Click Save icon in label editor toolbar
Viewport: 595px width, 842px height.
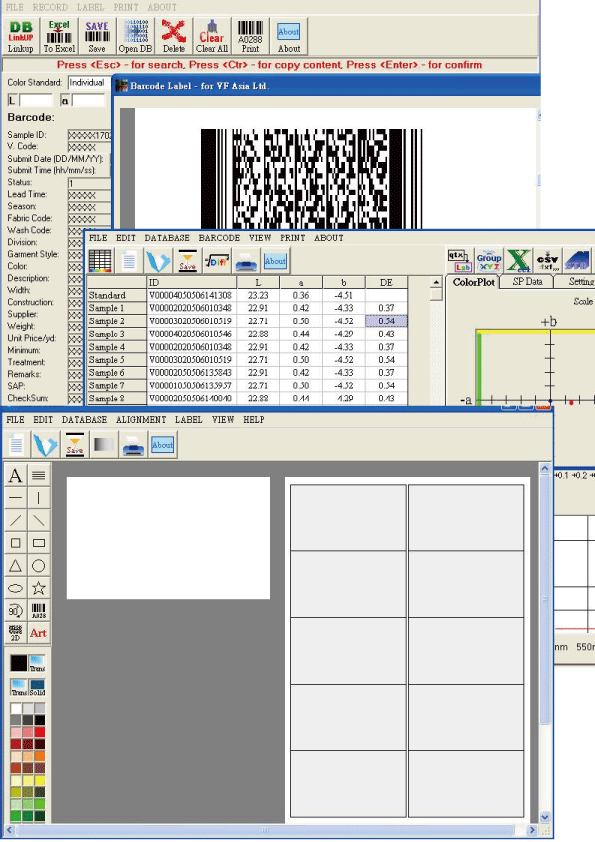pyautogui.click(x=75, y=445)
